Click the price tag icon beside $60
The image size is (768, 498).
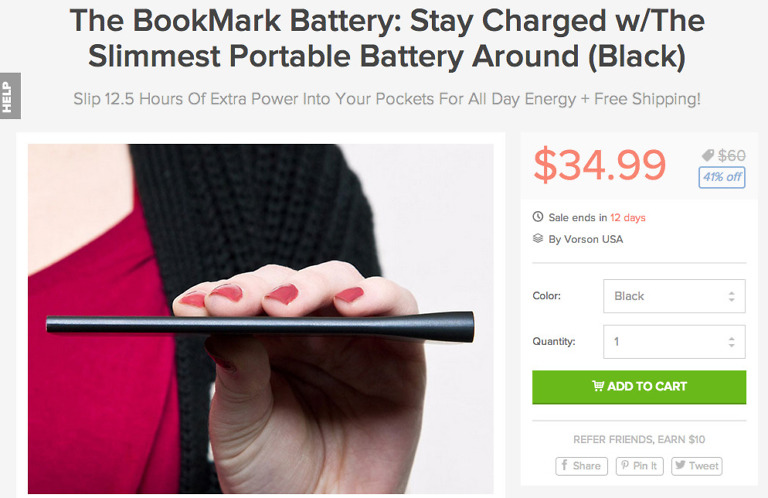[x=708, y=156]
